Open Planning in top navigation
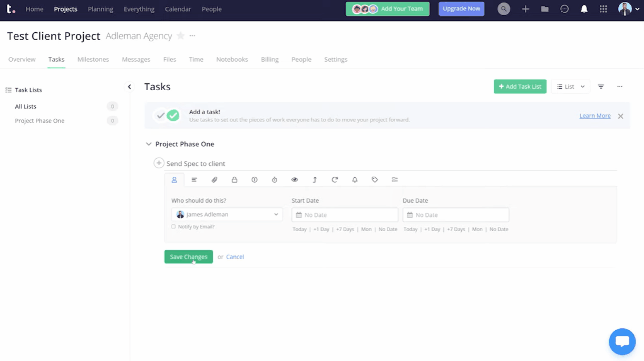This screenshot has height=361, width=644. (x=101, y=9)
